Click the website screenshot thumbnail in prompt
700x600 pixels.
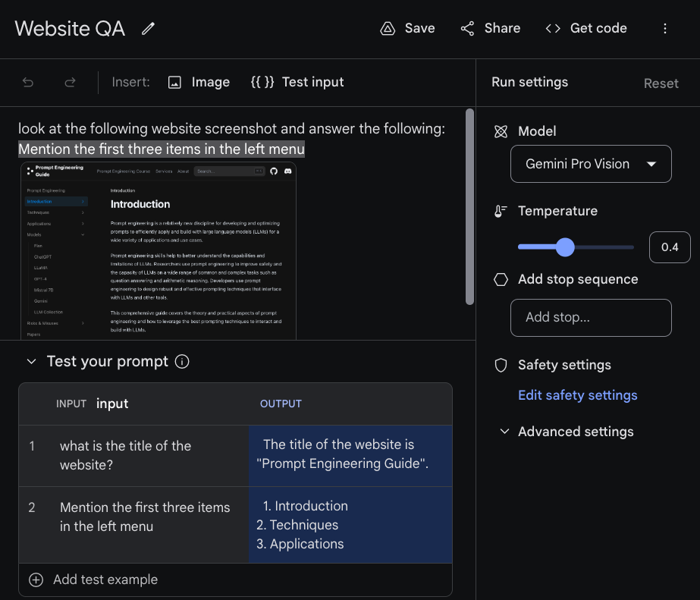pos(158,249)
